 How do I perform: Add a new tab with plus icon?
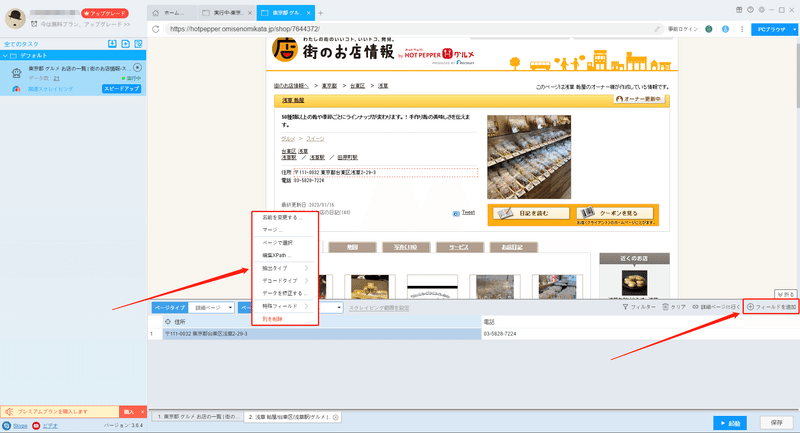(x=320, y=13)
